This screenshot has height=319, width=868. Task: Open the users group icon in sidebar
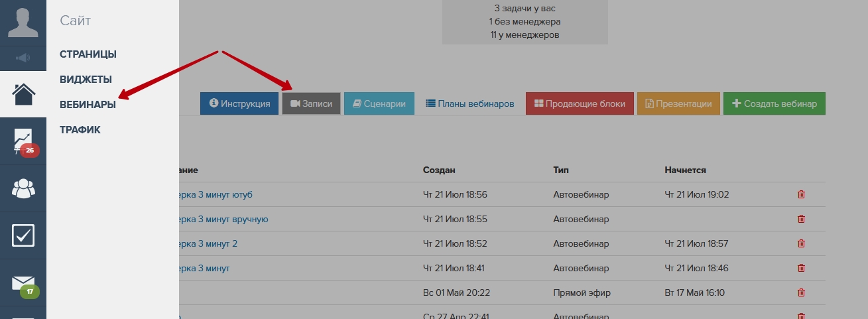23,188
